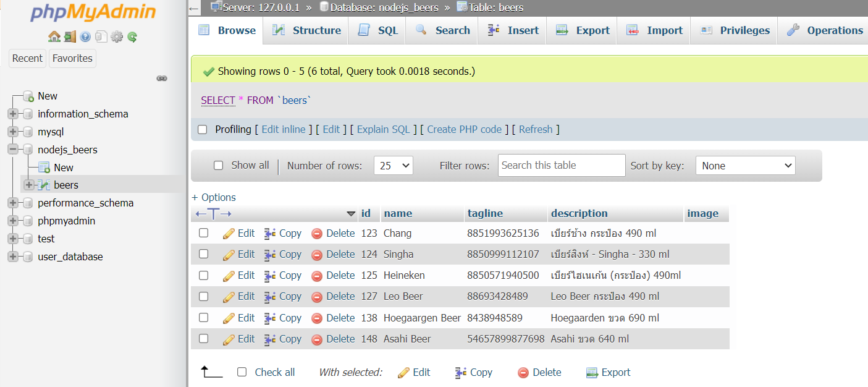
Task: Toggle the Show all checkbox
Action: [218, 166]
